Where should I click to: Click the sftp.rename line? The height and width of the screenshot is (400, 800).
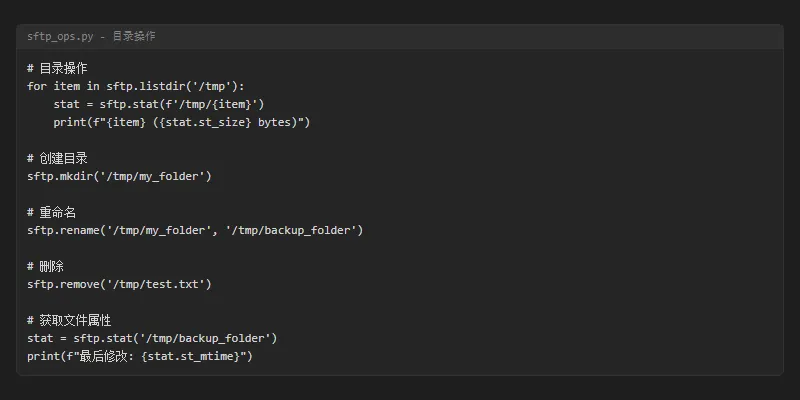pos(195,230)
